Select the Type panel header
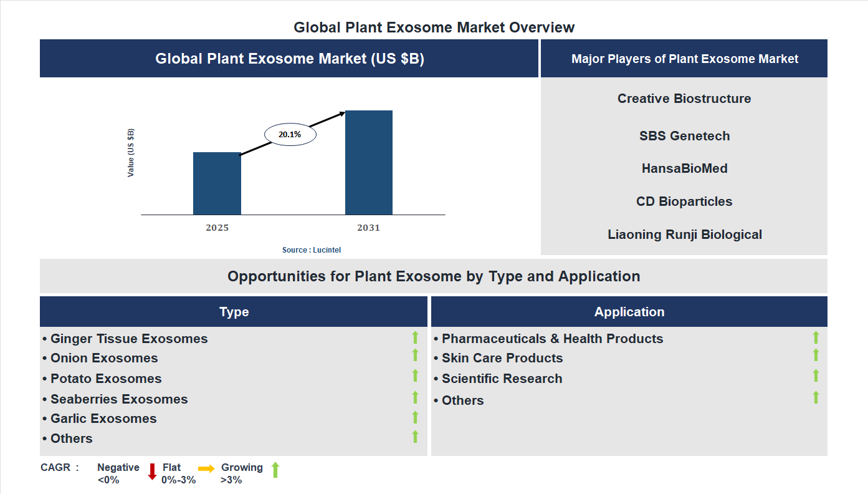The image size is (868, 494). pyautogui.click(x=234, y=311)
